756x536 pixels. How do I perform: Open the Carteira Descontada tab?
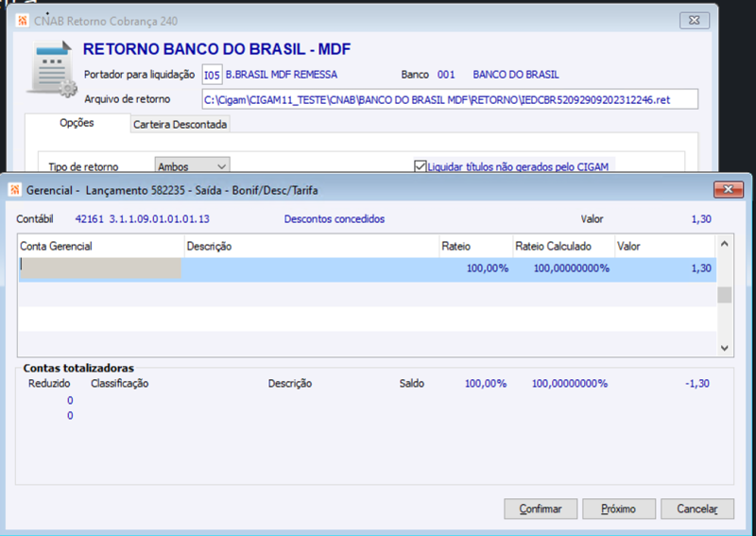180,125
